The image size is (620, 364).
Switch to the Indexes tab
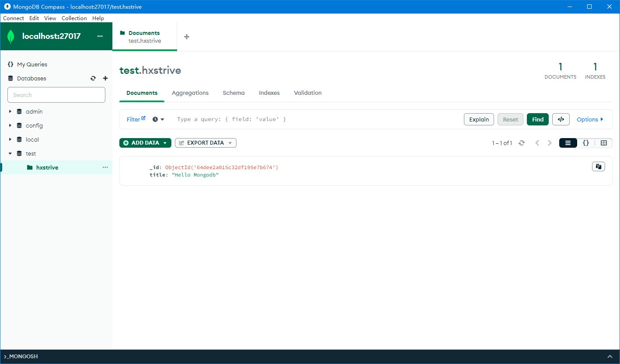269,93
